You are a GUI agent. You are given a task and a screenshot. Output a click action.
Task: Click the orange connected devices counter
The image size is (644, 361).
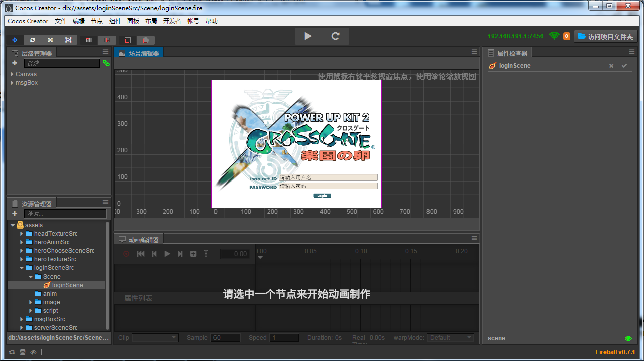click(x=566, y=36)
